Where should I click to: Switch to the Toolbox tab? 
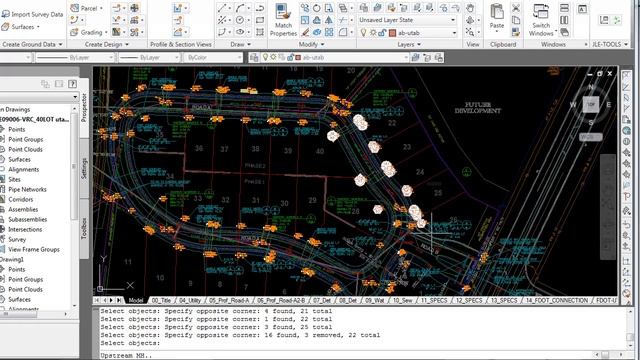coord(84,228)
